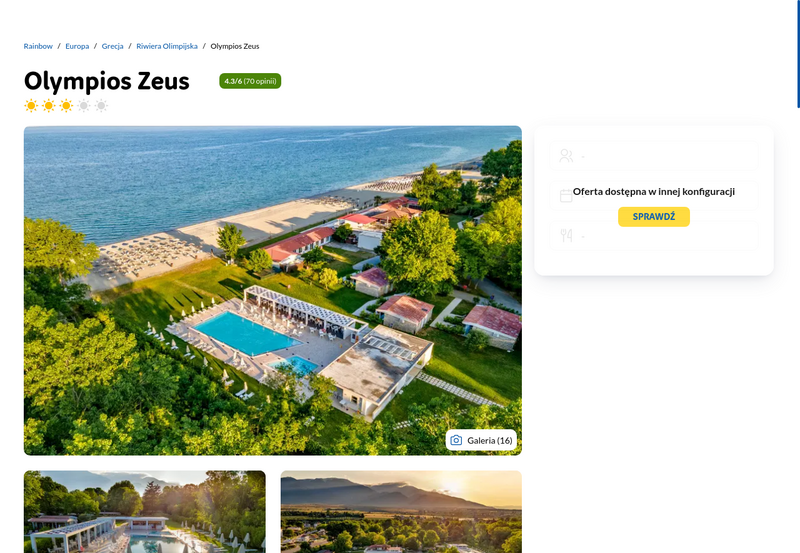The image size is (800, 553).
Task: Click the third yellow sun rating icon
Action: pos(66,106)
